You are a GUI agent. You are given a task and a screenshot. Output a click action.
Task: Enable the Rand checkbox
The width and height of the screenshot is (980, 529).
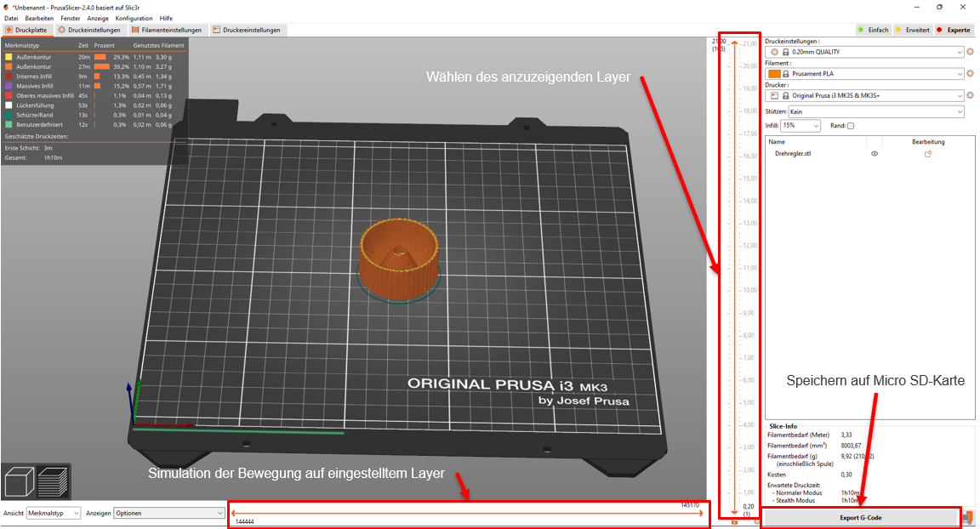pos(850,126)
